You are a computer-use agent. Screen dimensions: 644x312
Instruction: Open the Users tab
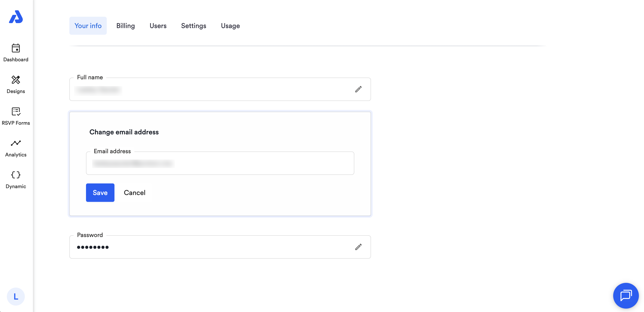tap(158, 26)
